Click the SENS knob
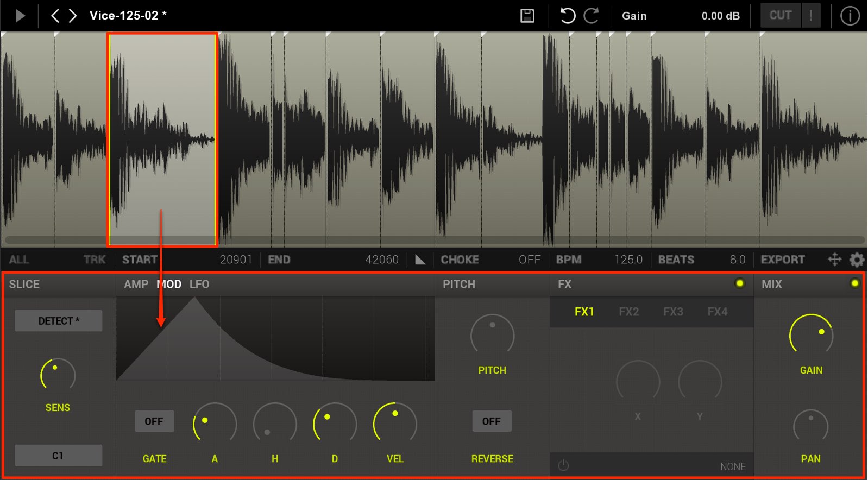 (58, 375)
